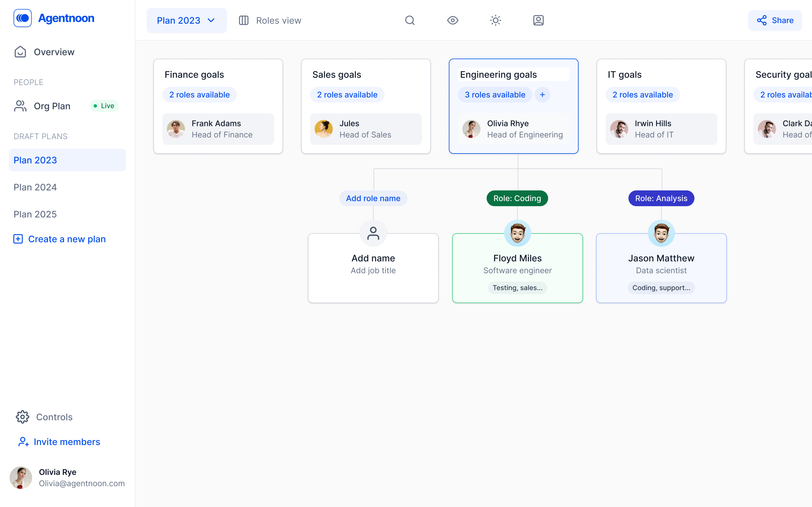Viewport: 812px width, 507px height.
Task: Click the share icon button
Action: (762, 21)
